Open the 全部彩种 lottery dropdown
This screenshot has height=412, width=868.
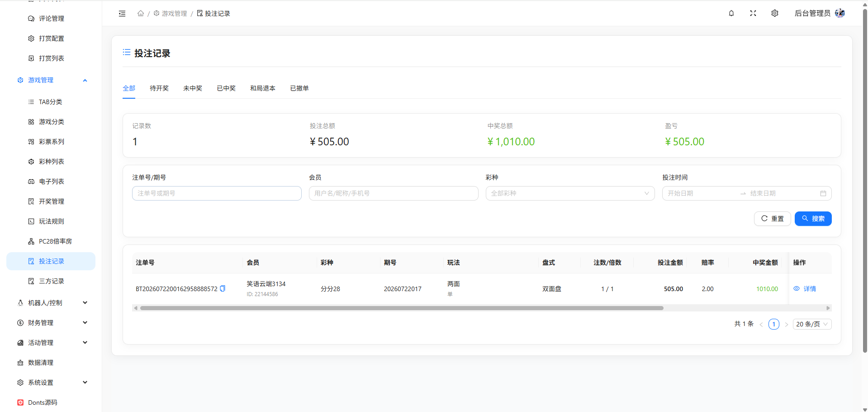pyautogui.click(x=570, y=193)
